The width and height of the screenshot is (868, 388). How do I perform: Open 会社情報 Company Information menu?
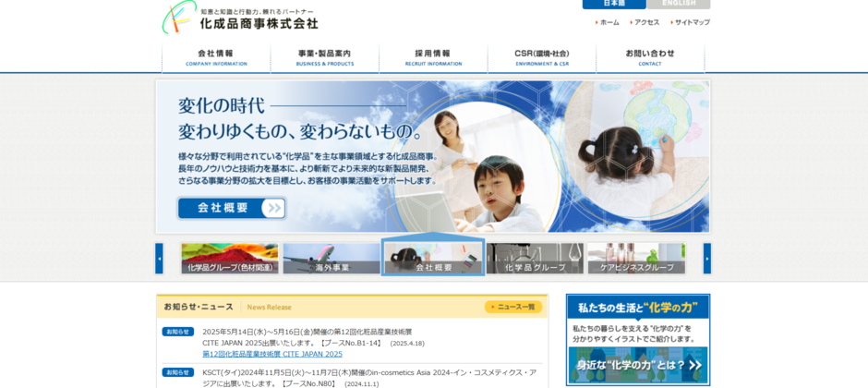(216, 57)
